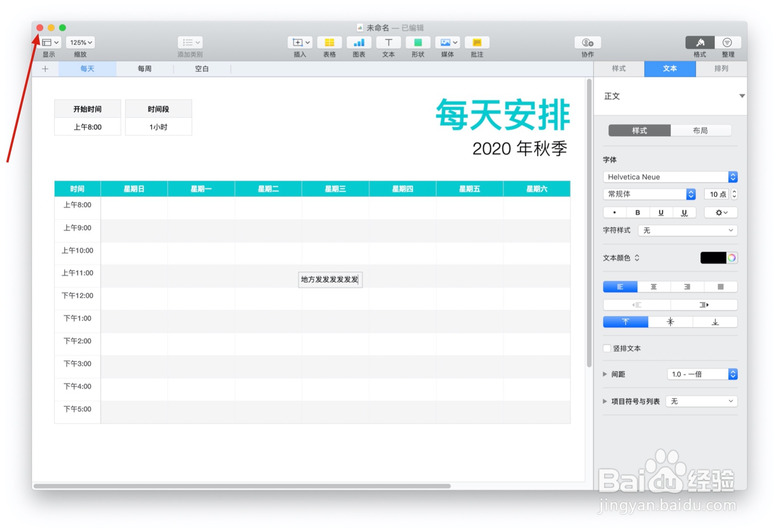The height and width of the screenshot is (532, 779).
Task: Toggle 竖排文本 (vertical text) checkbox
Action: point(607,348)
